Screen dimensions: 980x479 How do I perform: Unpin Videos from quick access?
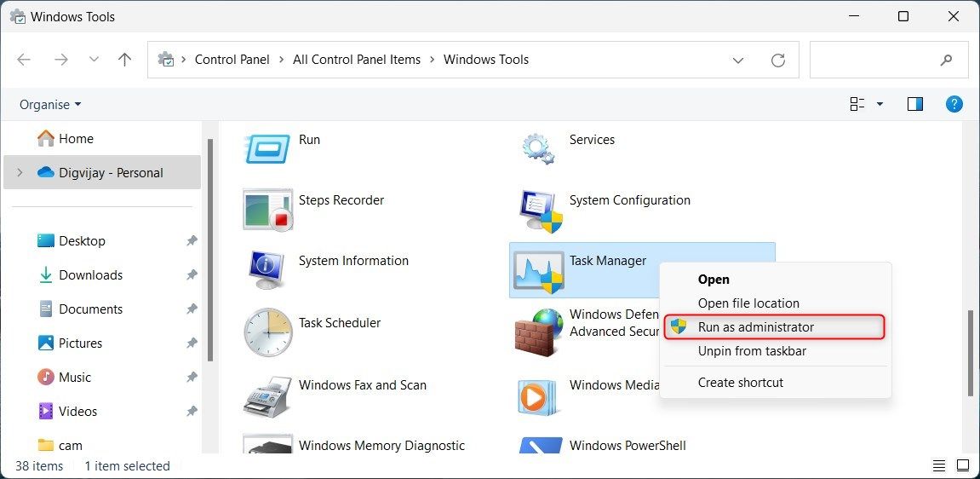click(192, 411)
